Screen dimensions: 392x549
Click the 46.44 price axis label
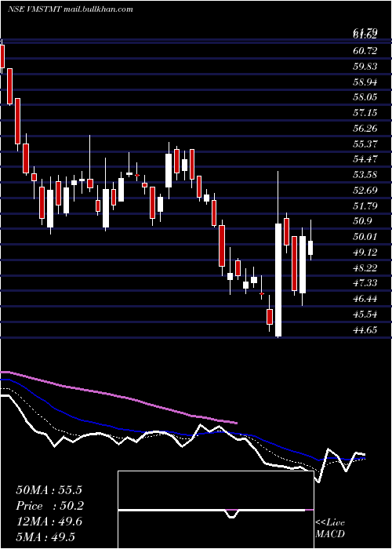coord(365,299)
